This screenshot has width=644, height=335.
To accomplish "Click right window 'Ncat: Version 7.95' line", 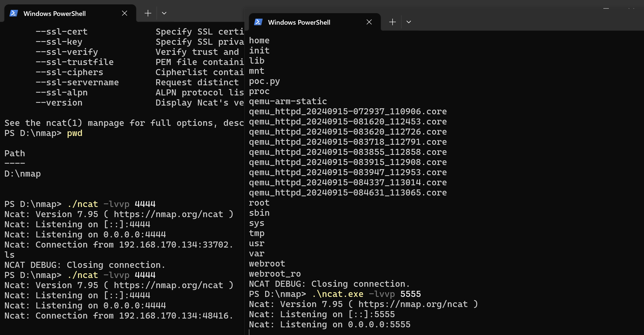I will coord(363,304).
